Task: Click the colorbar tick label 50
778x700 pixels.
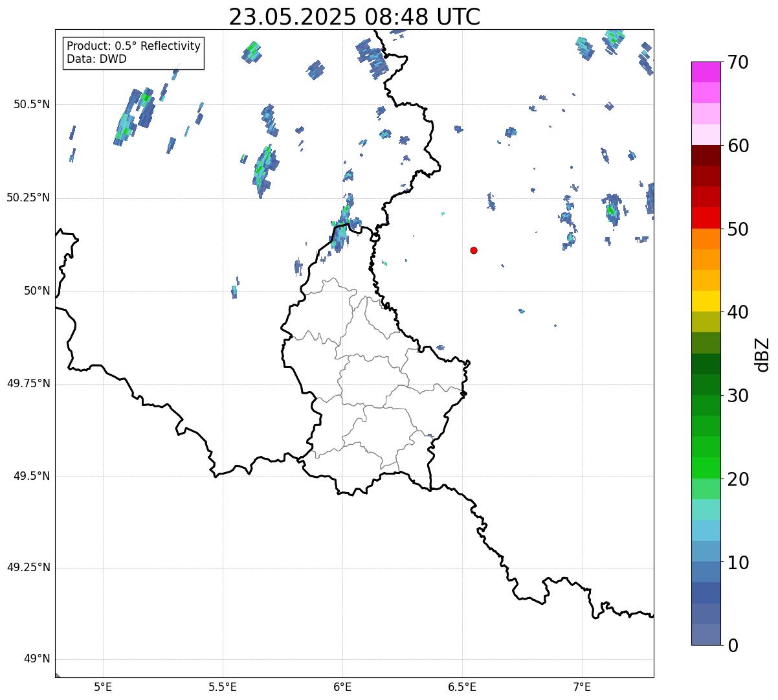Action: 738,230
